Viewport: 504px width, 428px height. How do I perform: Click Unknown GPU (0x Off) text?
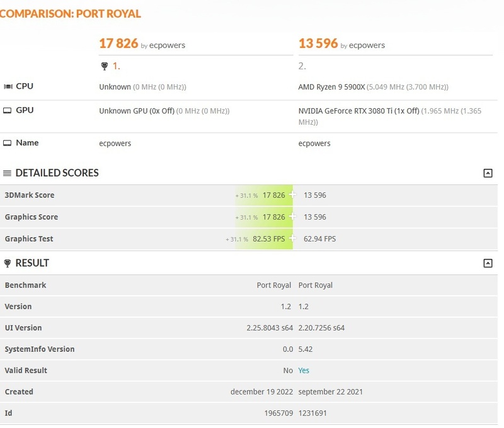tap(137, 111)
